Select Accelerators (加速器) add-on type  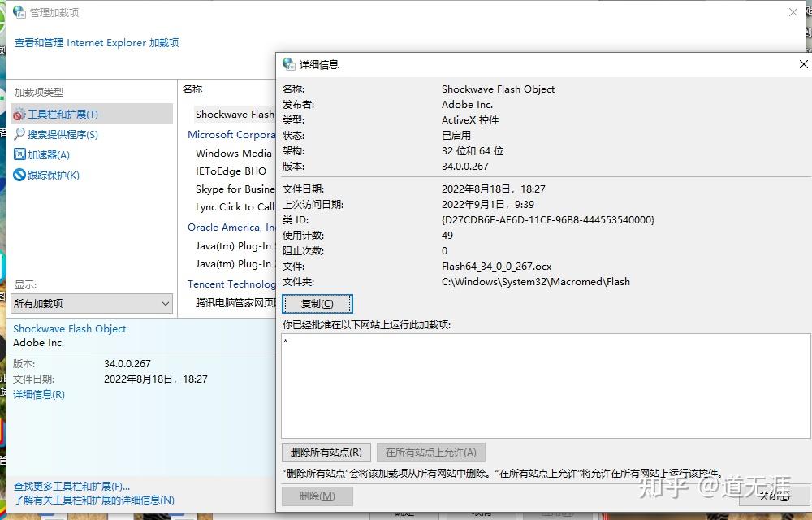pos(48,155)
